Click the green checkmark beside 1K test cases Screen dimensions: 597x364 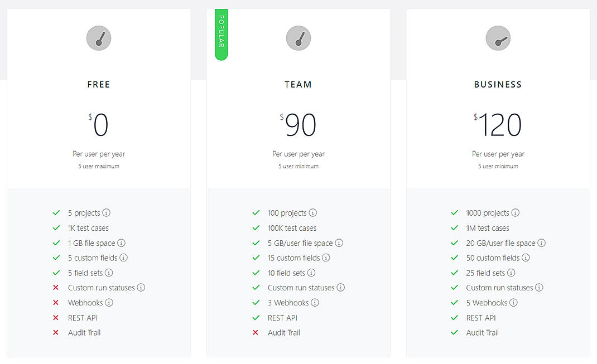pos(56,228)
